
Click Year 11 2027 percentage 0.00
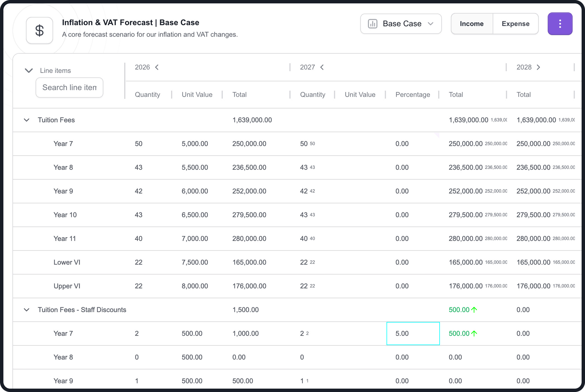(402, 239)
